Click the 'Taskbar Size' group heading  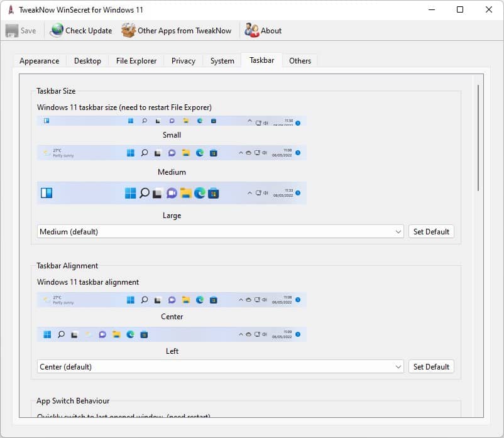(56, 91)
